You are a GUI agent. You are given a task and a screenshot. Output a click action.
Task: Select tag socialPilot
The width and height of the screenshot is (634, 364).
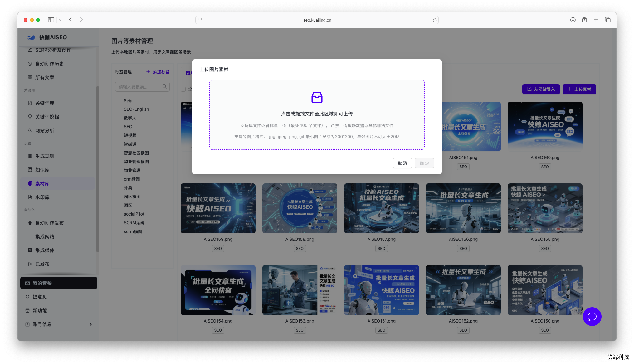pyautogui.click(x=134, y=214)
